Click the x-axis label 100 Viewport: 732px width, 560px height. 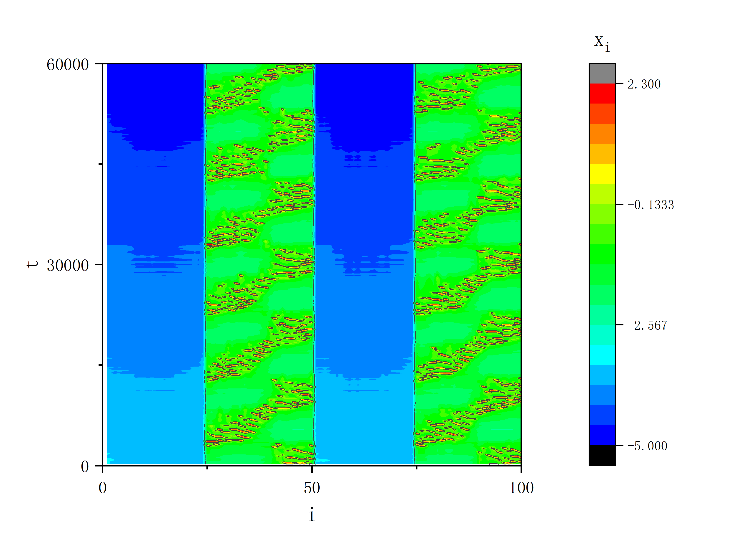tap(521, 488)
